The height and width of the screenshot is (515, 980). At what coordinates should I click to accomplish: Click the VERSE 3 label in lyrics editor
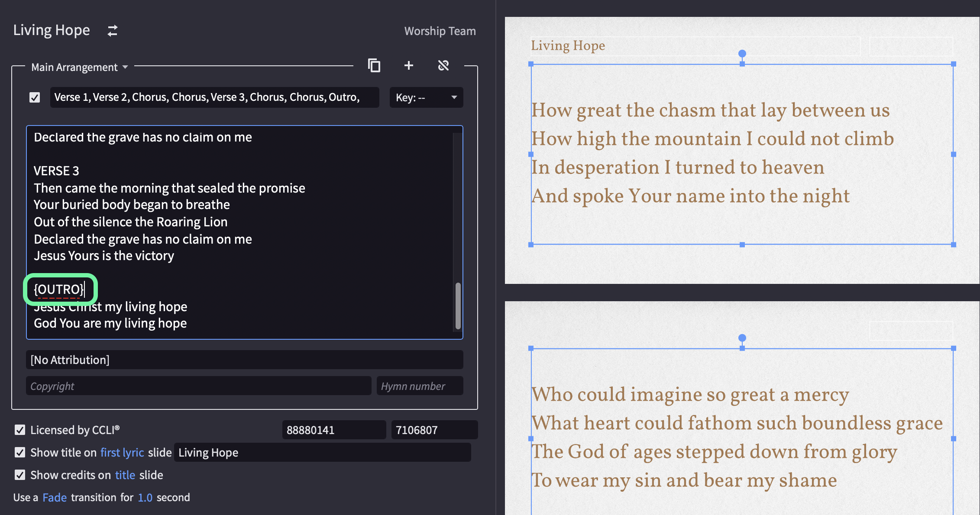coord(56,171)
